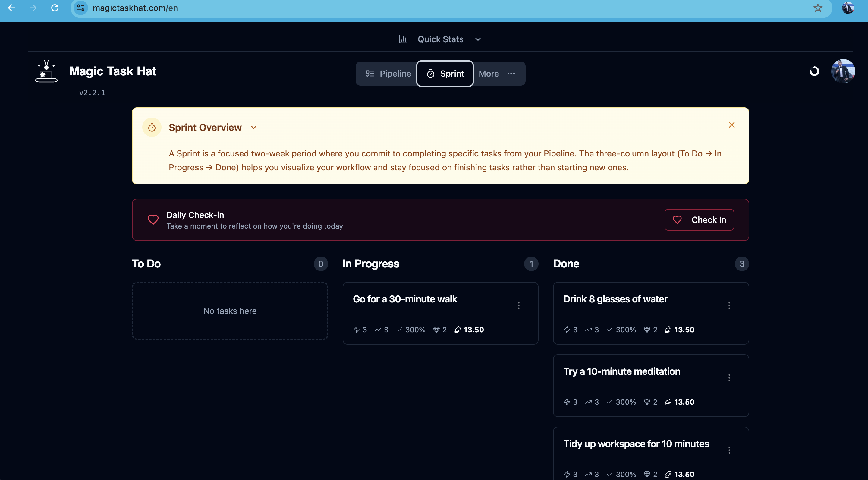Screen dimensions: 868x480
Task: Collapse the Sprint Overview chevron
Action: coord(254,127)
